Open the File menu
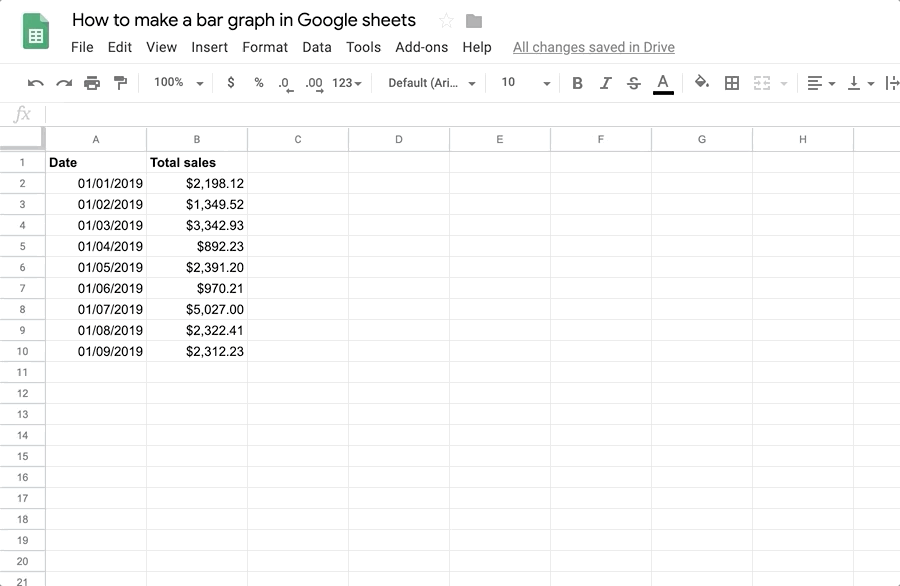 pyautogui.click(x=82, y=47)
